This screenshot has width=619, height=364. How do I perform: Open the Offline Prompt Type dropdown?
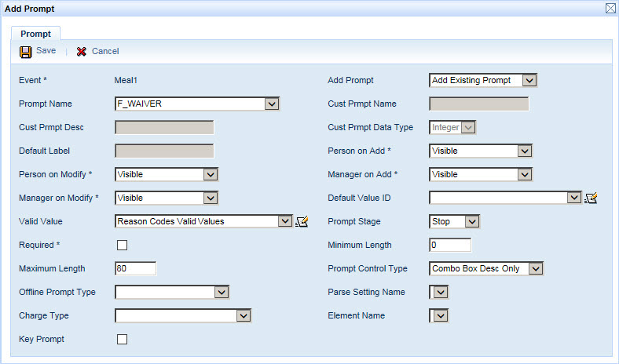click(222, 292)
